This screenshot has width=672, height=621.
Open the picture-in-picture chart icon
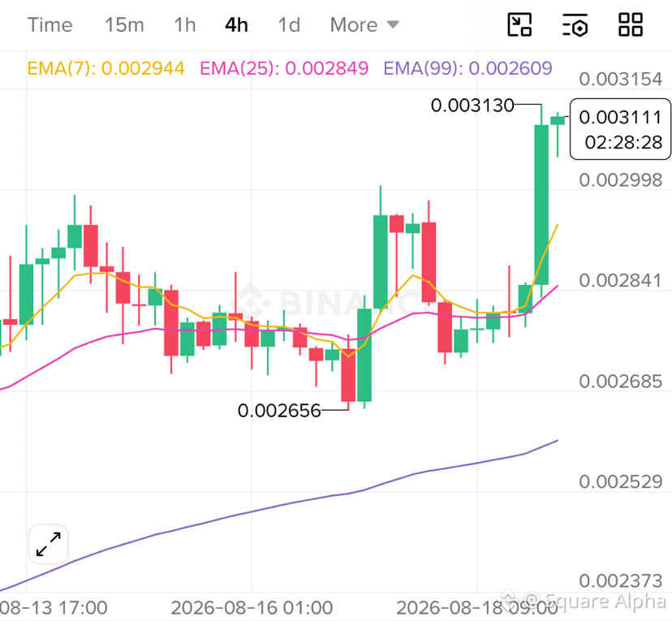point(519,25)
